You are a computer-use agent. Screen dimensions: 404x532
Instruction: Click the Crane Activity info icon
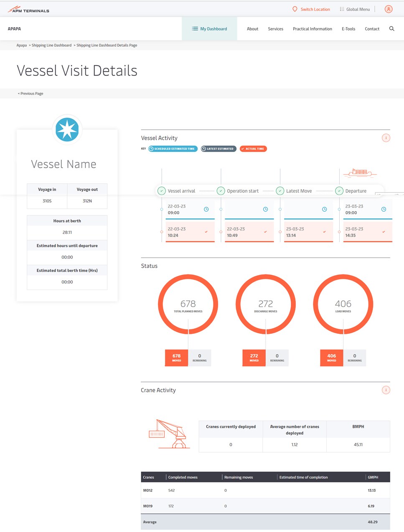pos(386,390)
